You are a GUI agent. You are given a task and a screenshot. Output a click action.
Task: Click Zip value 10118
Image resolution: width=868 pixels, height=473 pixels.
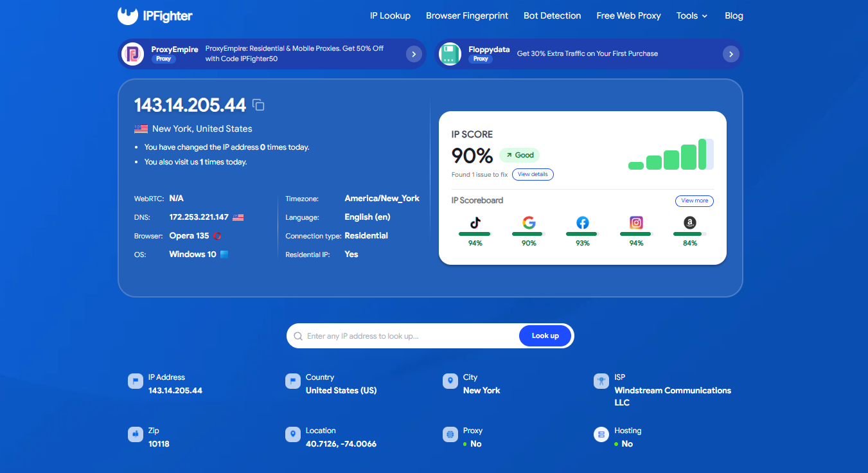(159, 444)
